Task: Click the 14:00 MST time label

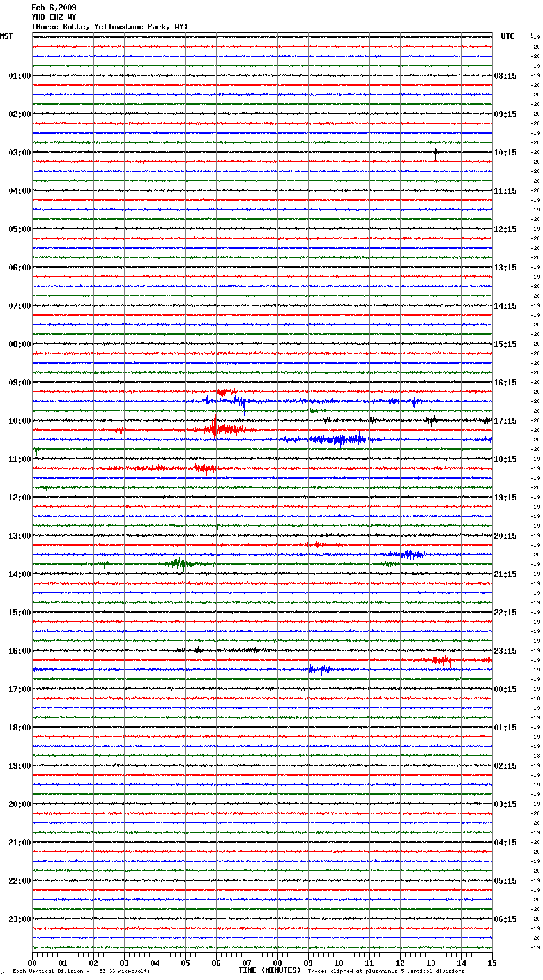Action: click(x=20, y=574)
